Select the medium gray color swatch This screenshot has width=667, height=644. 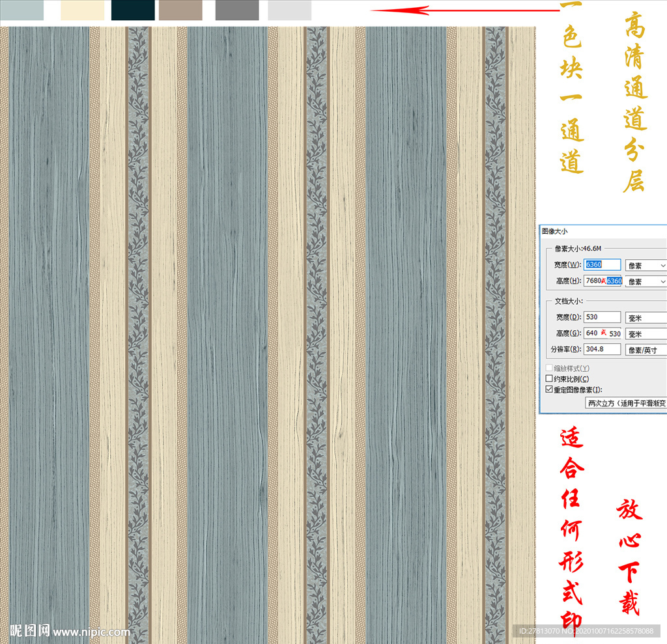tap(237, 10)
